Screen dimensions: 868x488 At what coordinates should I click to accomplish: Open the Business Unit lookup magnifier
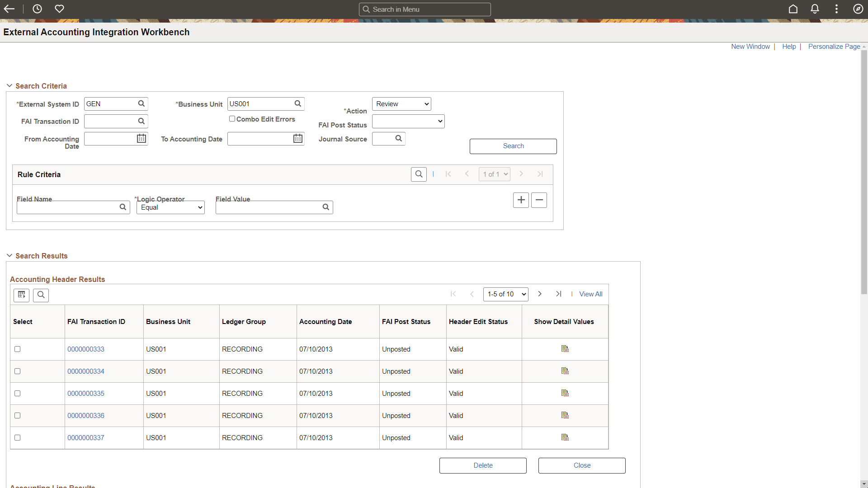point(297,103)
